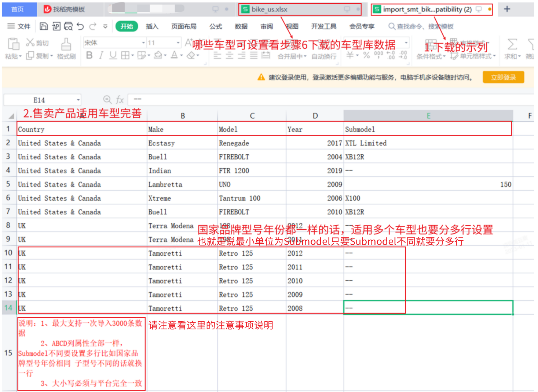The image size is (538, 392).
Task: Open the 审阅 ribbon tab
Action: [267, 26]
